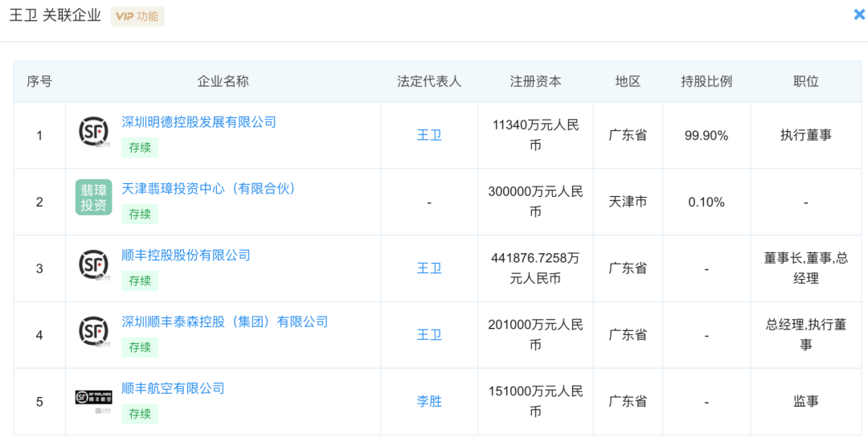This screenshot has width=868, height=446.
Task: Open 深圳明德控股发展有限公司 company link
Action: pyautogui.click(x=199, y=121)
